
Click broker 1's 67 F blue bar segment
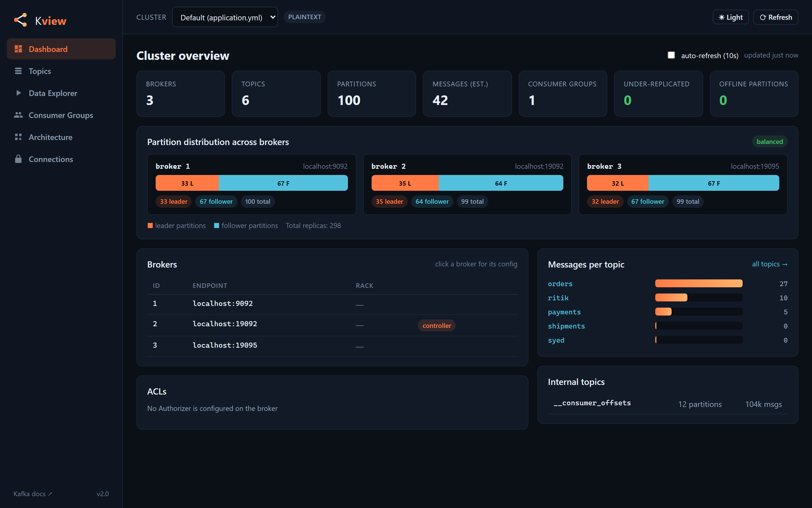283,183
